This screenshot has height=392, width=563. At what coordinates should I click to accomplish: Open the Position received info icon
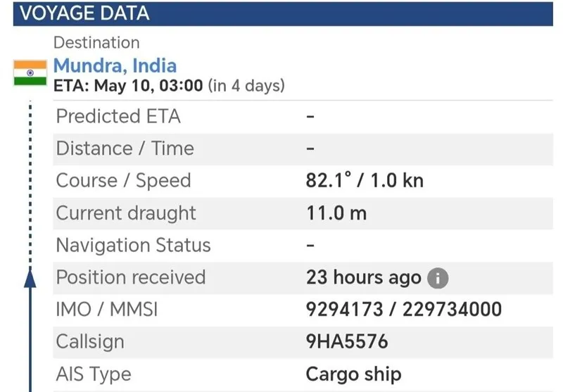pos(438,278)
